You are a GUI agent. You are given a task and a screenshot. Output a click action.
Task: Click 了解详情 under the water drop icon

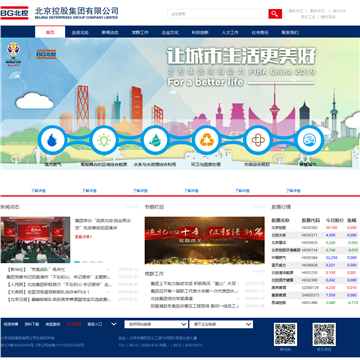tap(38, 191)
